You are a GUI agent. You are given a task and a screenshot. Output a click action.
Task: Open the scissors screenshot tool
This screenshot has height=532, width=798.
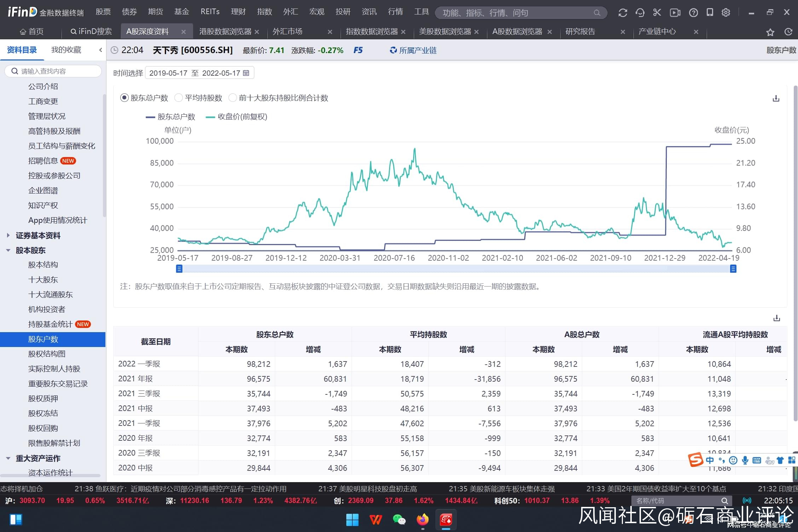coord(657,13)
